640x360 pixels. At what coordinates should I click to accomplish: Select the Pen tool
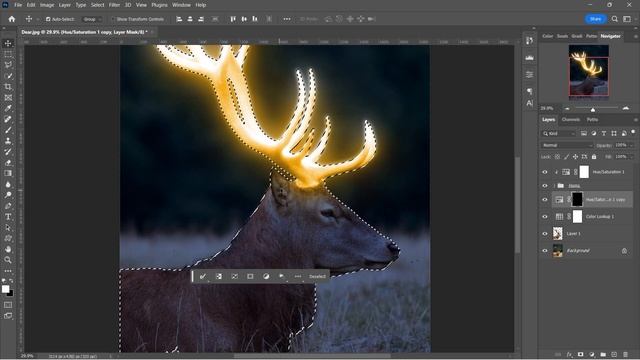[8, 206]
